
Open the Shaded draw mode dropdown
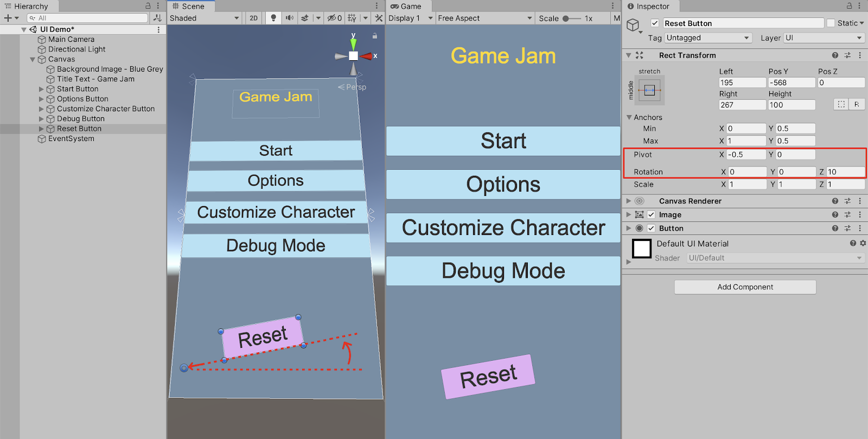tap(204, 18)
